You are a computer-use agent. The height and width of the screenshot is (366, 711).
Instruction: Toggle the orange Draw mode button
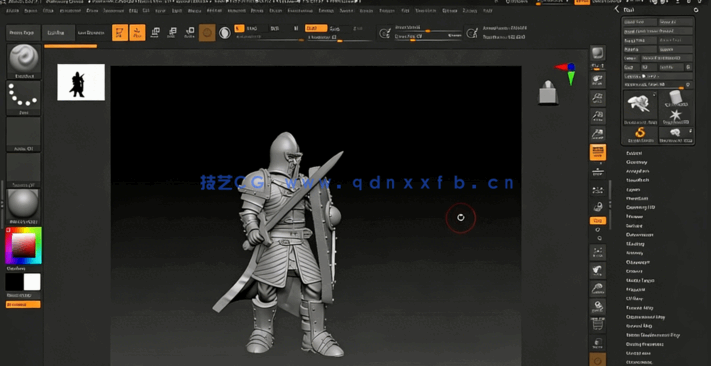point(137,33)
